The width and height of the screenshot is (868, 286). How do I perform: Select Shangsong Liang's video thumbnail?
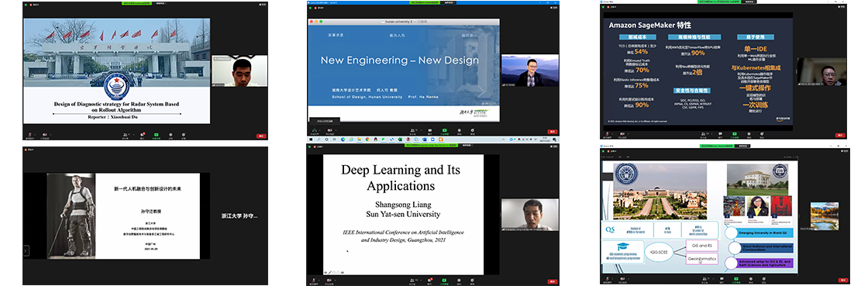(x=530, y=215)
